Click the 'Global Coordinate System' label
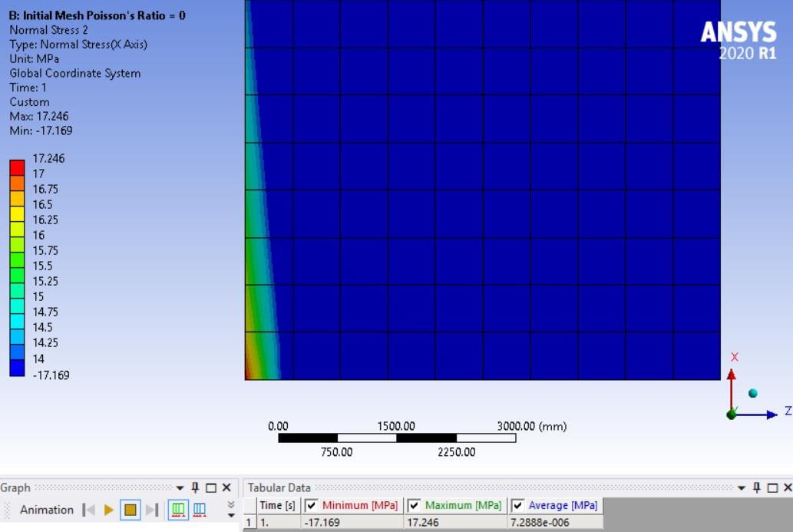This screenshot has height=532, width=793. click(75, 74)
